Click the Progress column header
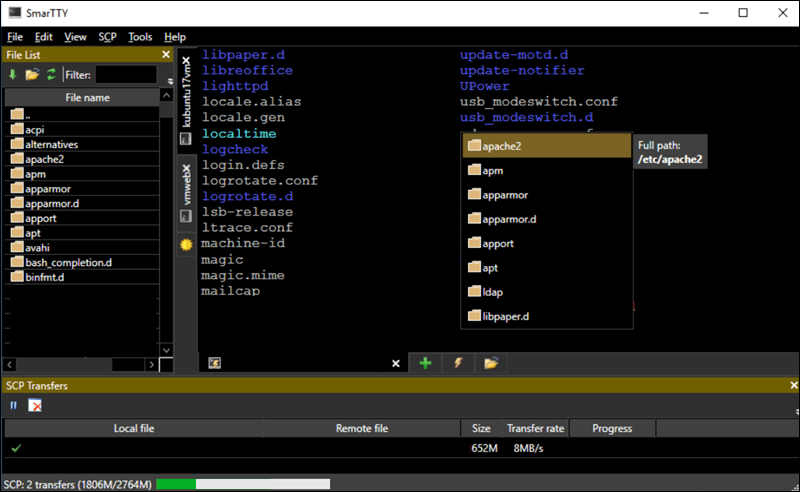This screenshot has height=492, width=800. [x=612, y=428]
